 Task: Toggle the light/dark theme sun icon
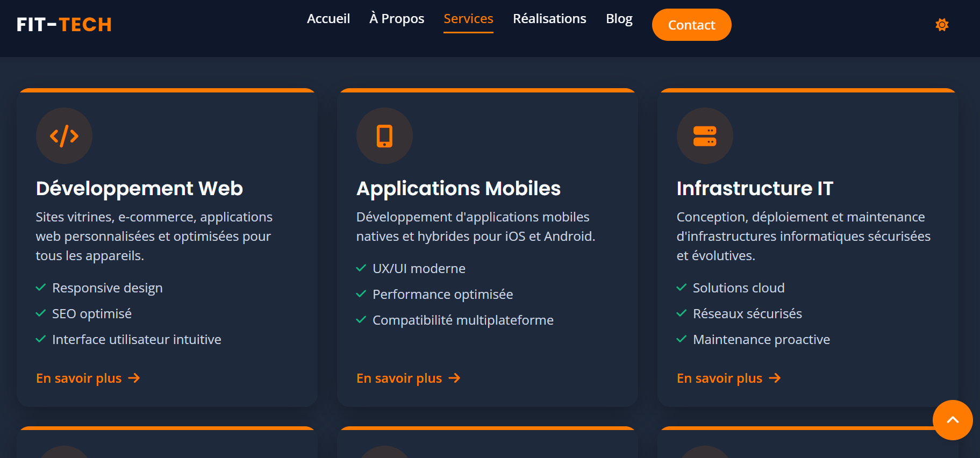click(x=941, y=25)
